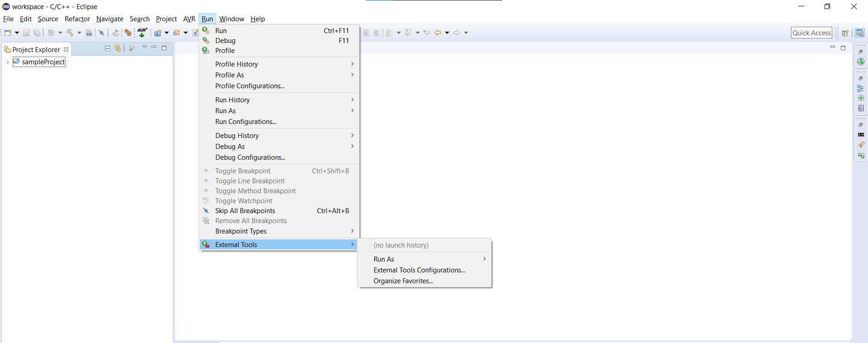Screen dimensions: 868x343
Task: Maximize the editor area
Action: (843, 48)
